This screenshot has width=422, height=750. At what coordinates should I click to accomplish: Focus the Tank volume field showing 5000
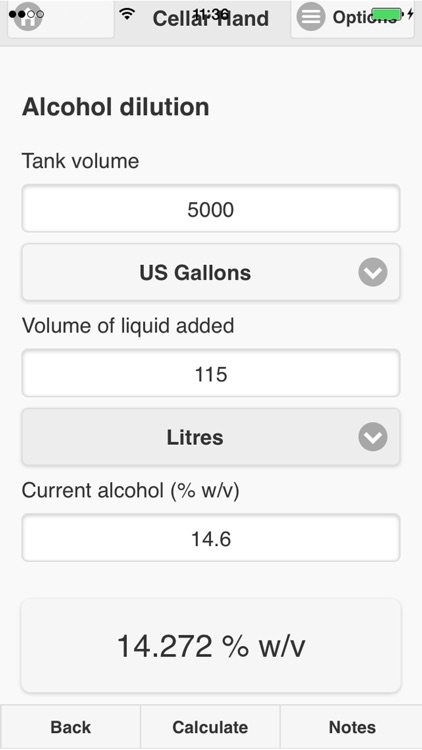211,209
